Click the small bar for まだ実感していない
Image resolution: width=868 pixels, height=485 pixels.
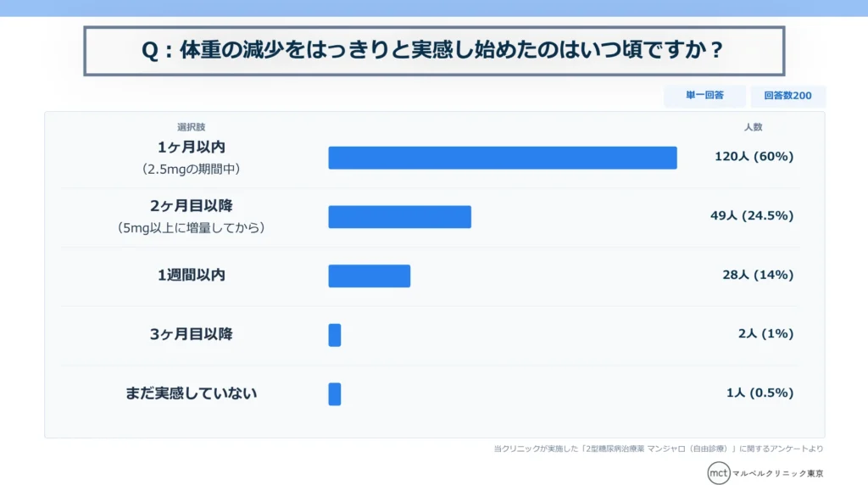(334, 394)
